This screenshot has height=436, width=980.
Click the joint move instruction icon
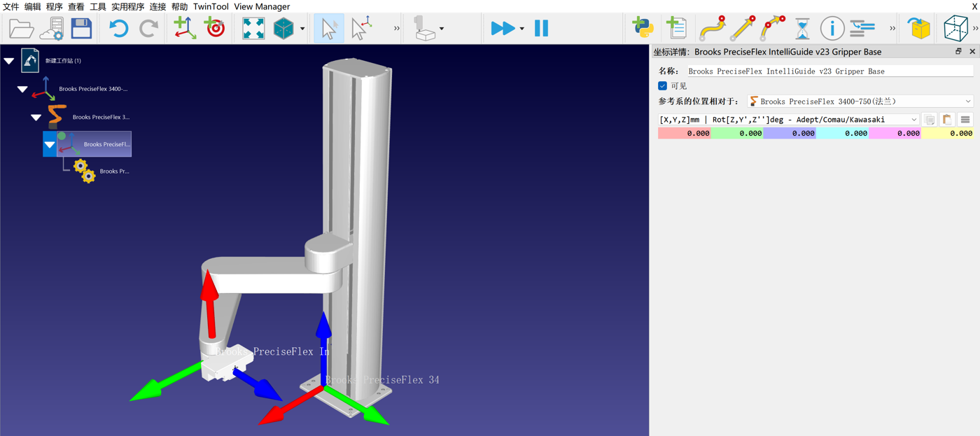click(712, 29)
